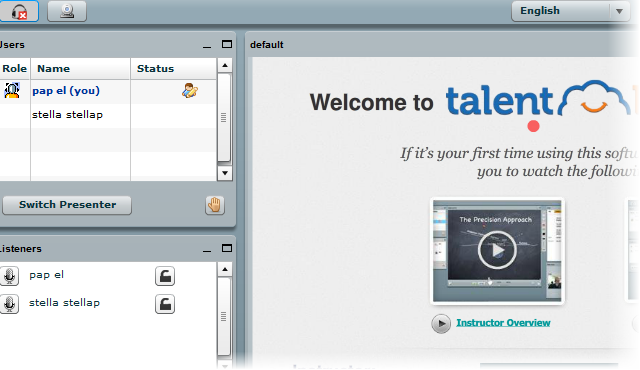
Task: Click the default presentation title
Action: (267, 45)
